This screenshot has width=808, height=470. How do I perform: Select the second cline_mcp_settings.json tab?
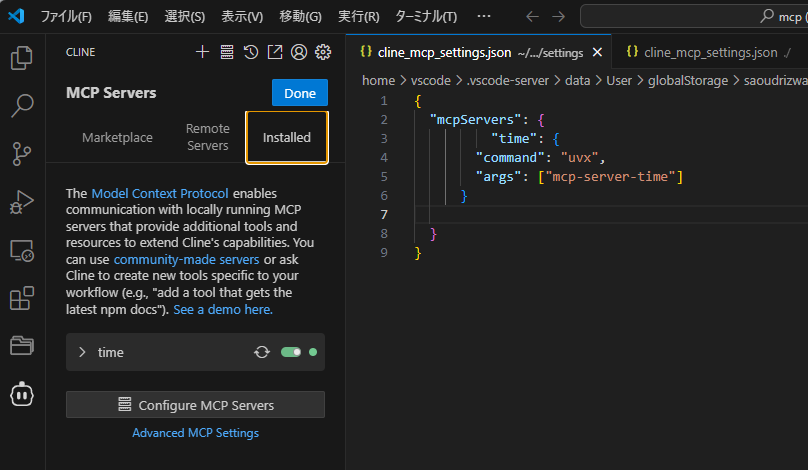(x=709, y=52)
